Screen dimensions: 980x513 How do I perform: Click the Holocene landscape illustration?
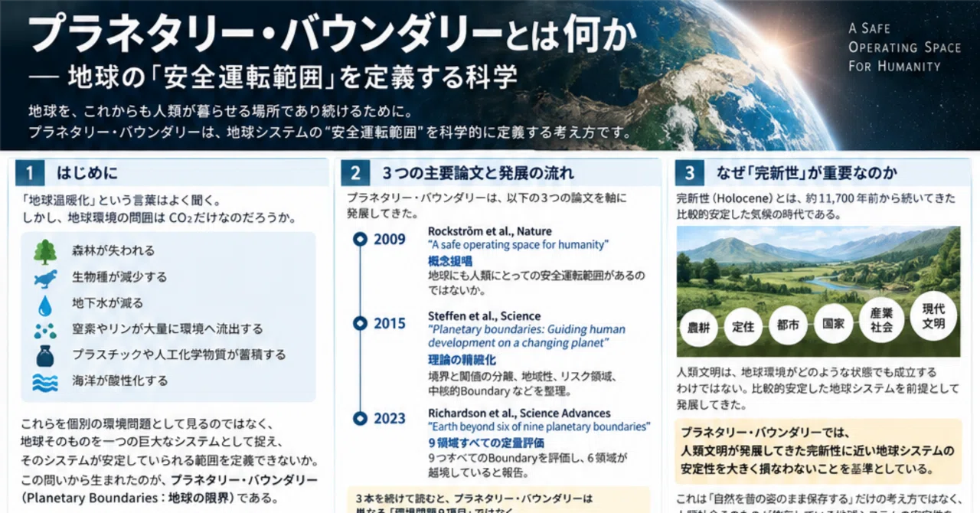coord(818,292)
